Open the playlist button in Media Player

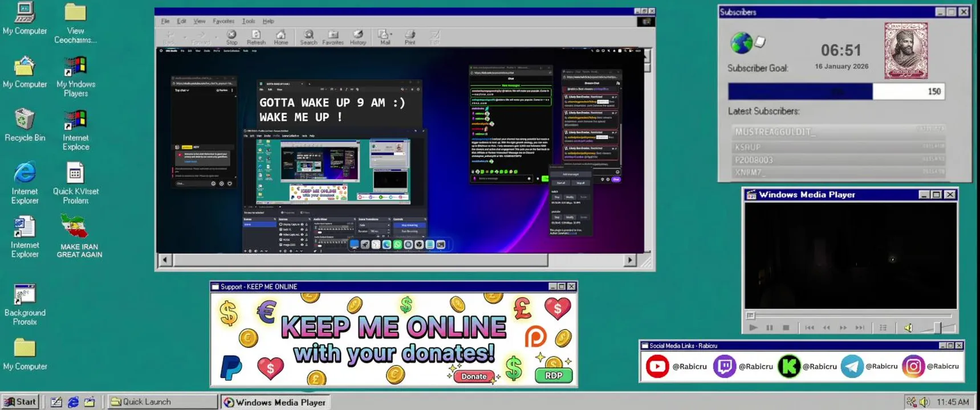pyautogui.click(x=883, y=328)
